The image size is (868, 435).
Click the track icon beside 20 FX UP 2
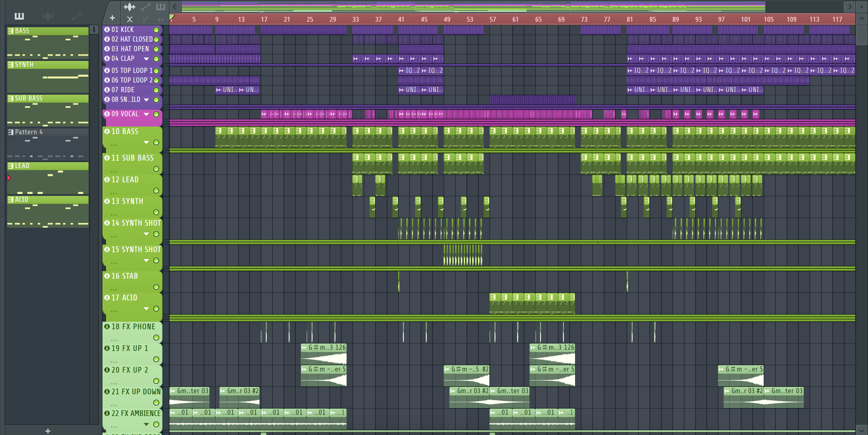tap(107, 370)
